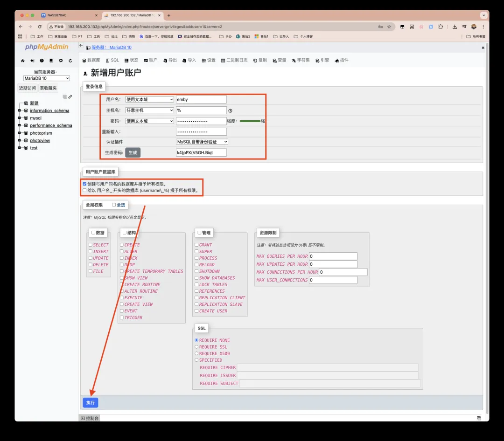Click hostname help question mark icon

[230, 111]
